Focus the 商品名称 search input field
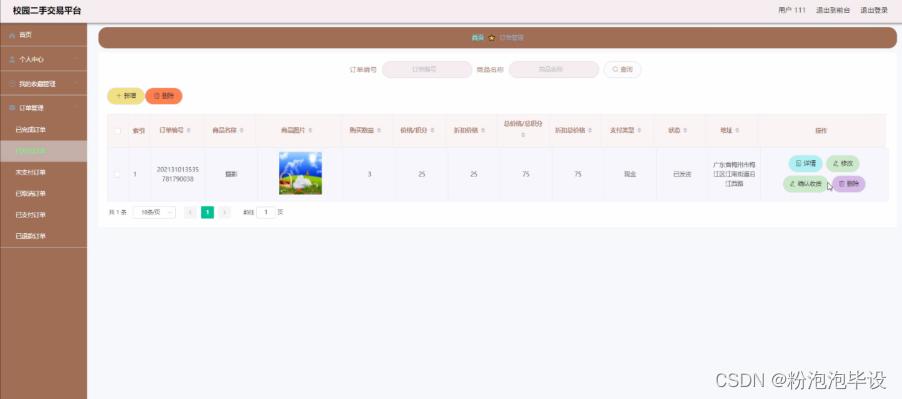The image size is (902, 399). (554, 70)
